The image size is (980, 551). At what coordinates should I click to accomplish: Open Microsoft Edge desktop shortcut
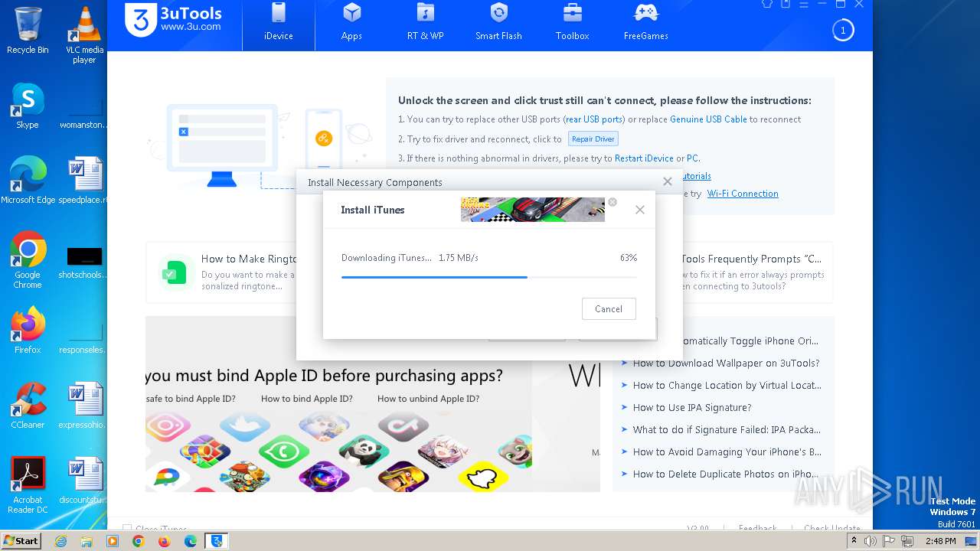coord(28,181)
